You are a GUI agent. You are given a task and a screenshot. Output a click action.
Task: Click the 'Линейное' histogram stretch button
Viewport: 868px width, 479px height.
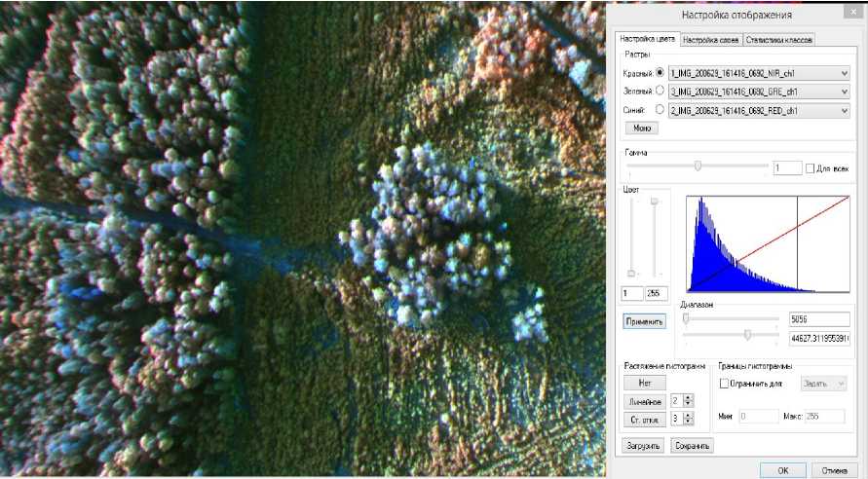click(643, 401)
